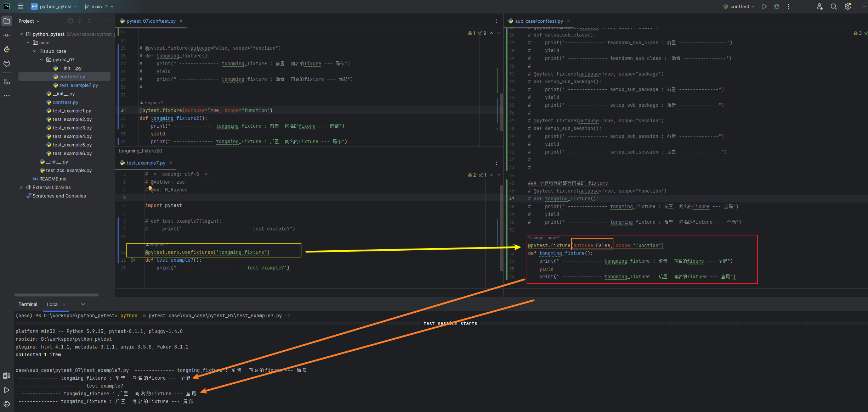This screenshot has height=412, width=868.
Task: Collapse all in Project panel
Action: pos(89,21)
